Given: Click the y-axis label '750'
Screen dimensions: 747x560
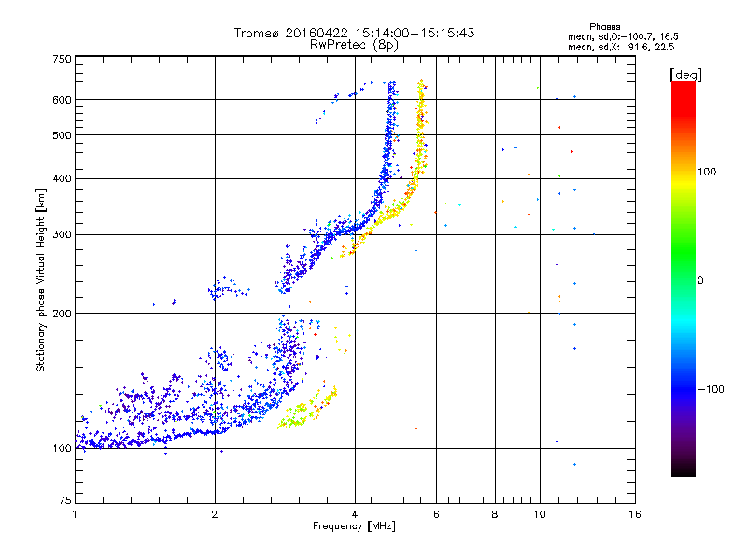Looking at the screenshot, I should [x=62, y=59].
